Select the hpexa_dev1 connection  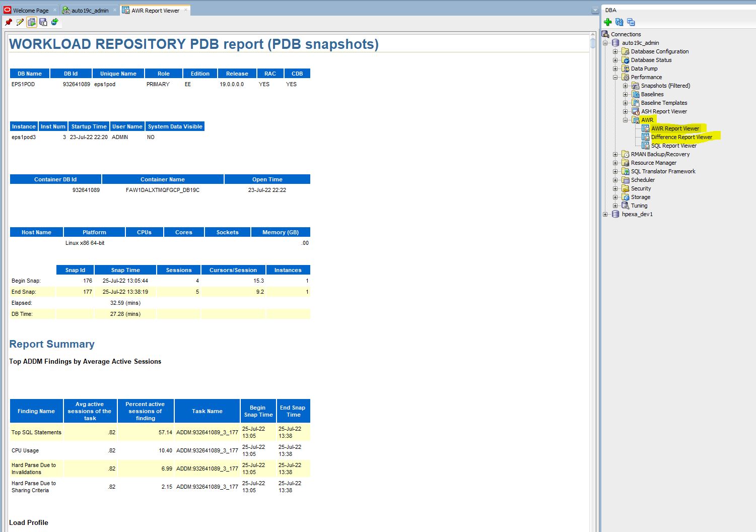point(638,214)
